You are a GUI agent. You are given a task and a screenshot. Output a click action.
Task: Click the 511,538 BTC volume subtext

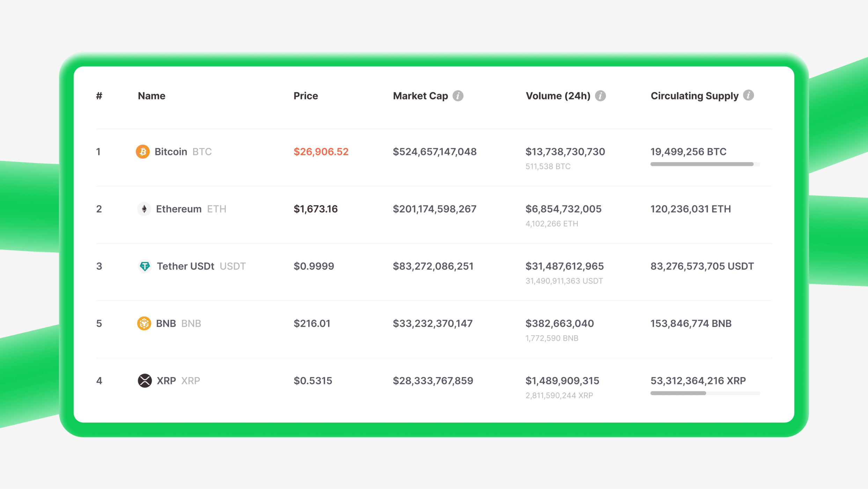548,166
